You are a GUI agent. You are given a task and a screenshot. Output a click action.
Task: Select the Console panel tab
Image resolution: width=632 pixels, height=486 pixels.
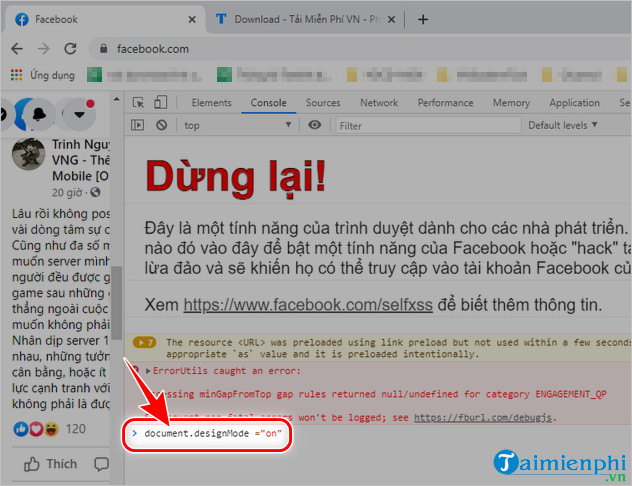(268, 103)
